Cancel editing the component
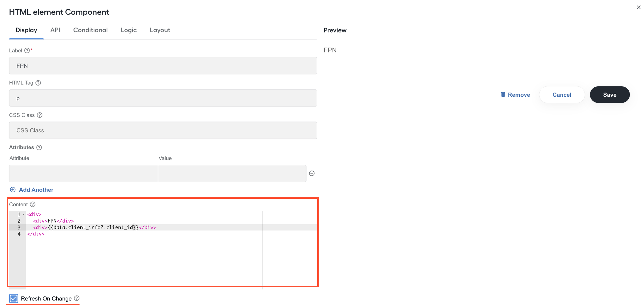This screenshot has width=644, height=308. 562,95
